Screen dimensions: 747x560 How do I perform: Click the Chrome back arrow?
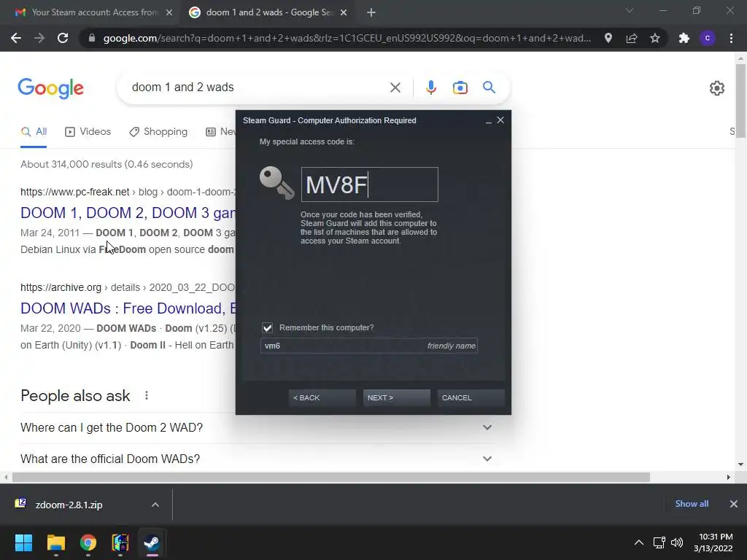pos(16,38)
